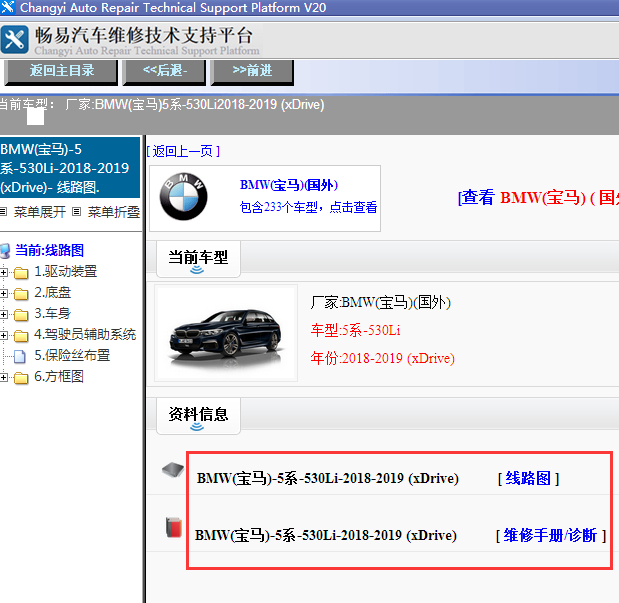The width and height of the screenshot is (619, 603).
Task: Click first row text BMW(宝马)-5系-530Li-2018-2019 beside 线路图
Action: [328, 479]
